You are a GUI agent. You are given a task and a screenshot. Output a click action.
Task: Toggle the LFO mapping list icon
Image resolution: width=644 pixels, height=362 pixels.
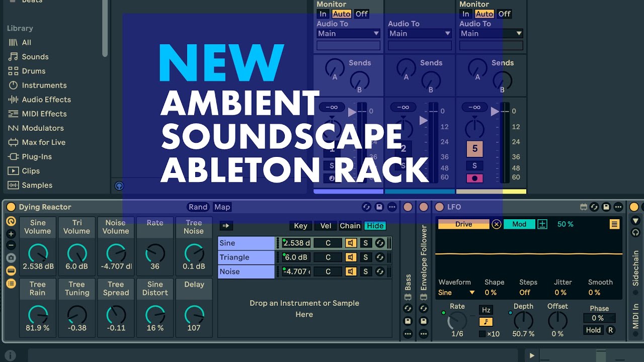point(614,224)
